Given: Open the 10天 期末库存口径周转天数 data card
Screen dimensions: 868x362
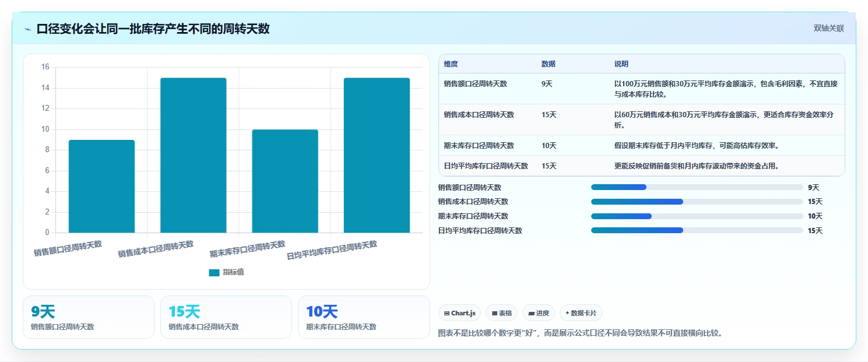Looking at the screenshot, I should click(x=364, y=317).
